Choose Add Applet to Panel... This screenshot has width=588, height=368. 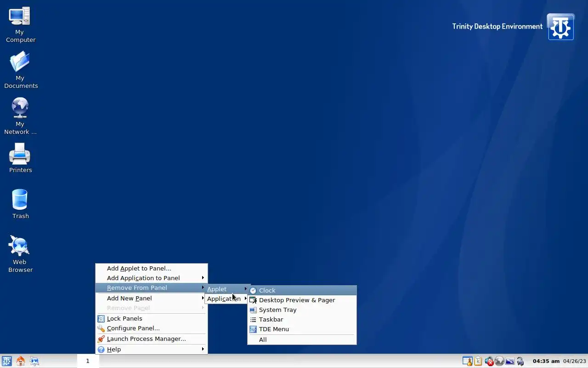tap(152, 268)
